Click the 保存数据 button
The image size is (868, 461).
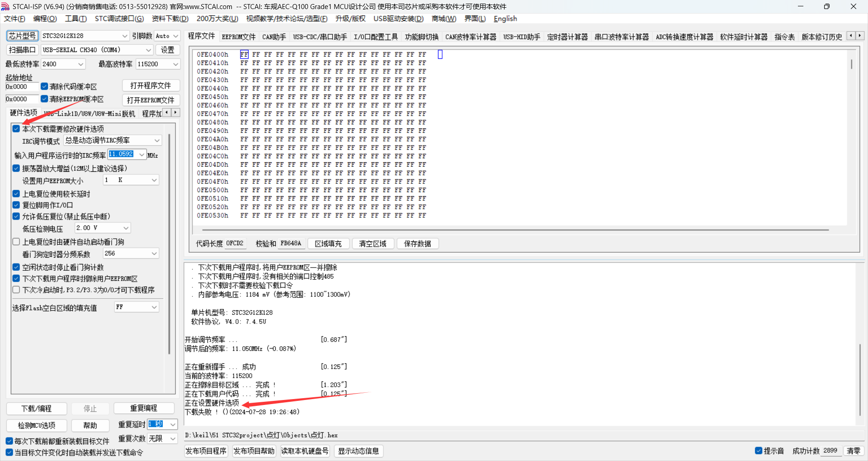click(x=418, y=244)
